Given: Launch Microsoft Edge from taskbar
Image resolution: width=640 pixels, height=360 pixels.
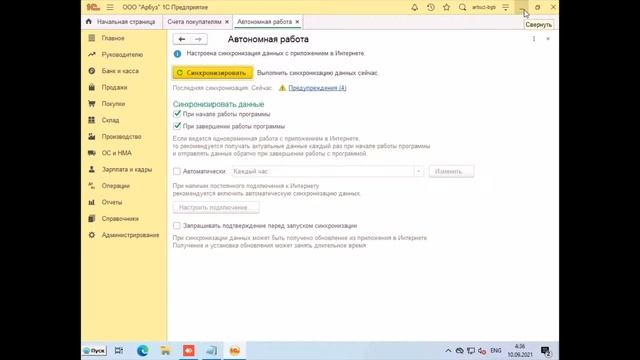Looking at the screenshot, I should click(x=142, y=351).
